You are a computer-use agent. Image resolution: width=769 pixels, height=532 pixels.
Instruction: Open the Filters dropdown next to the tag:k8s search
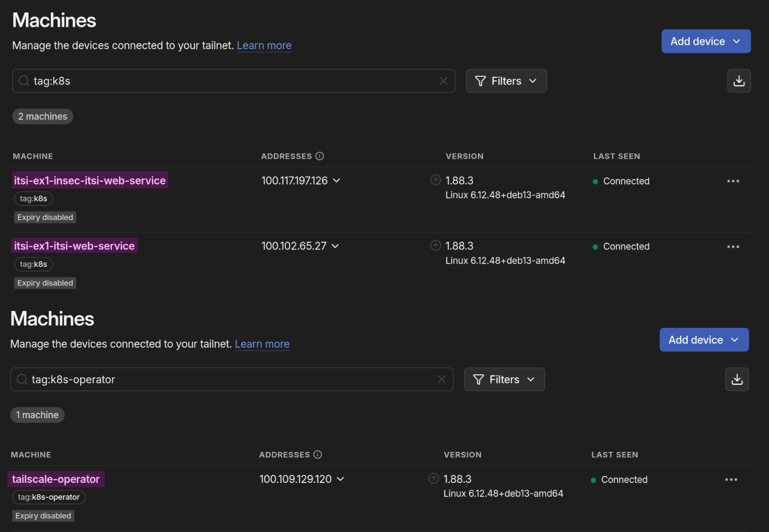coord(506,81)
